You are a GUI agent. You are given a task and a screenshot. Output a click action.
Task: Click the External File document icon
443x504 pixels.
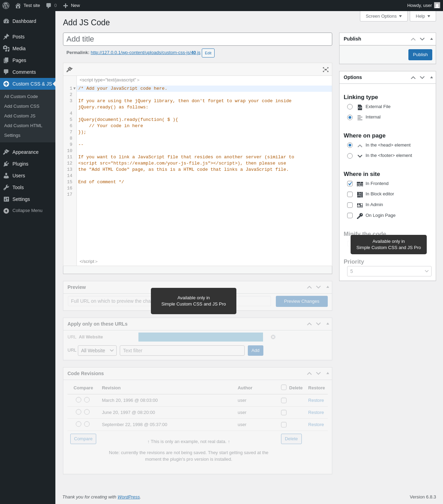pos(360,107)
